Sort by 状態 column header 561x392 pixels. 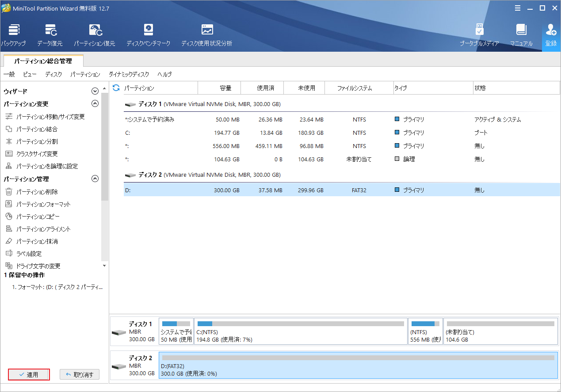516,88
